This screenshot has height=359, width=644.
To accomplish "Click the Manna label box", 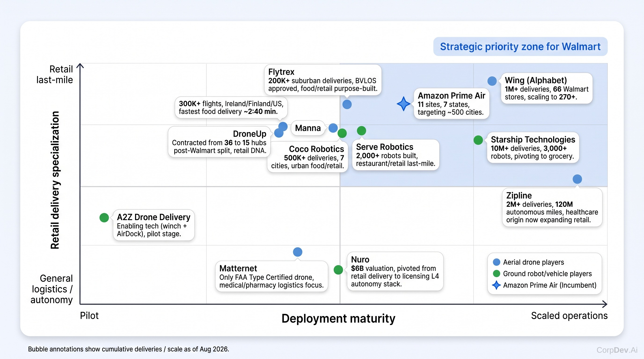I will coord(308,128).
